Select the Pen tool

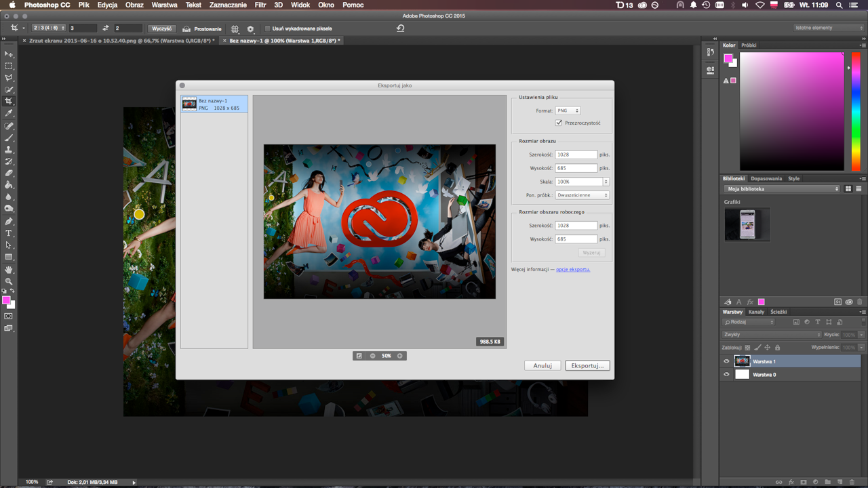tap(9, 221)
